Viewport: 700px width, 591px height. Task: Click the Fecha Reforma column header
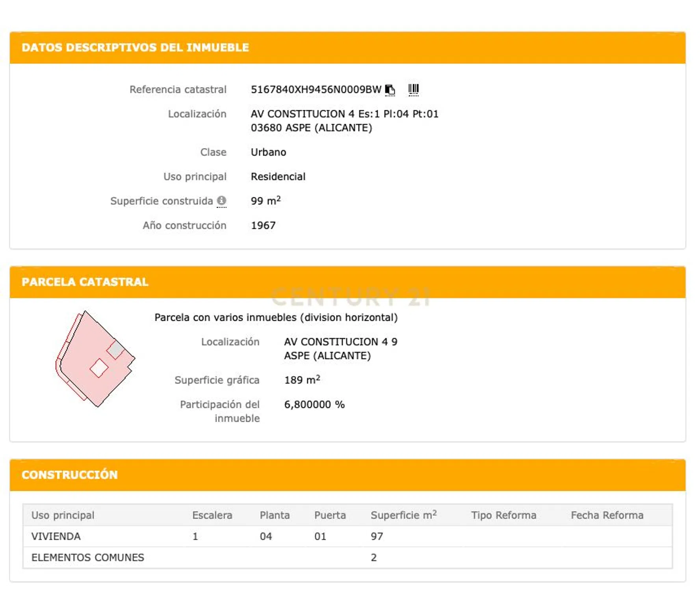[x=607, y=515]
